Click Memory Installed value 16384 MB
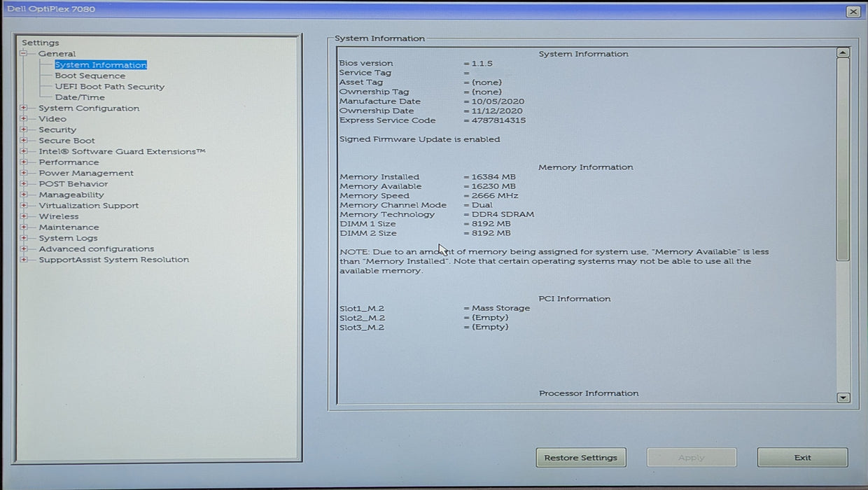 493,177
